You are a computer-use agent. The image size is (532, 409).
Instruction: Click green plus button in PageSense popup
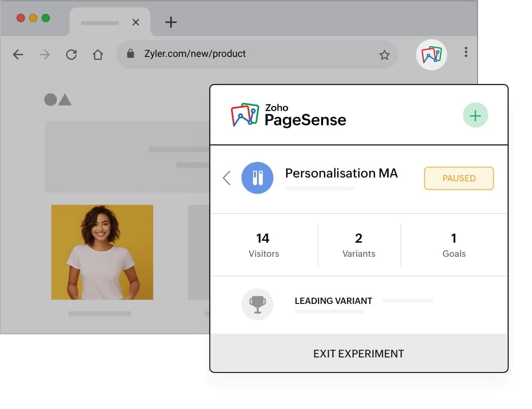[475, 115]
